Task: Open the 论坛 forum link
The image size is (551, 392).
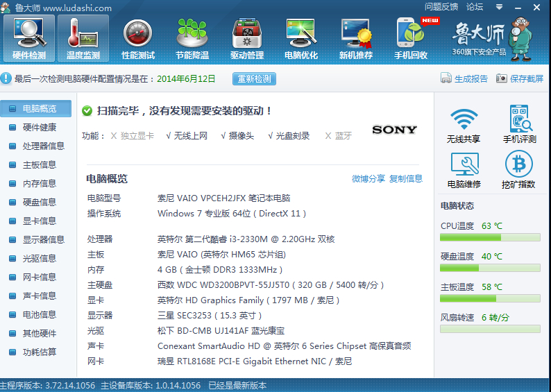Action: tap(475, 7)
